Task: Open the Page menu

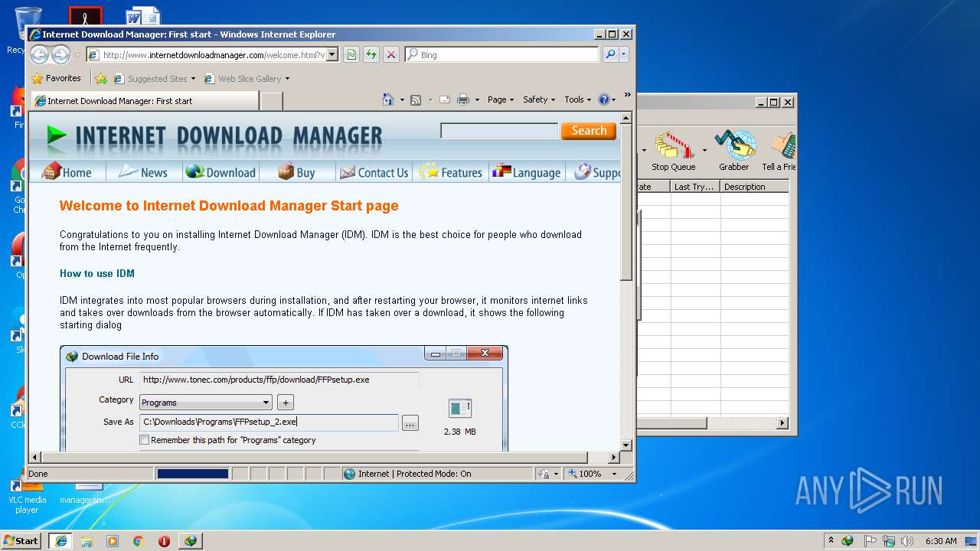Action: 501,99
